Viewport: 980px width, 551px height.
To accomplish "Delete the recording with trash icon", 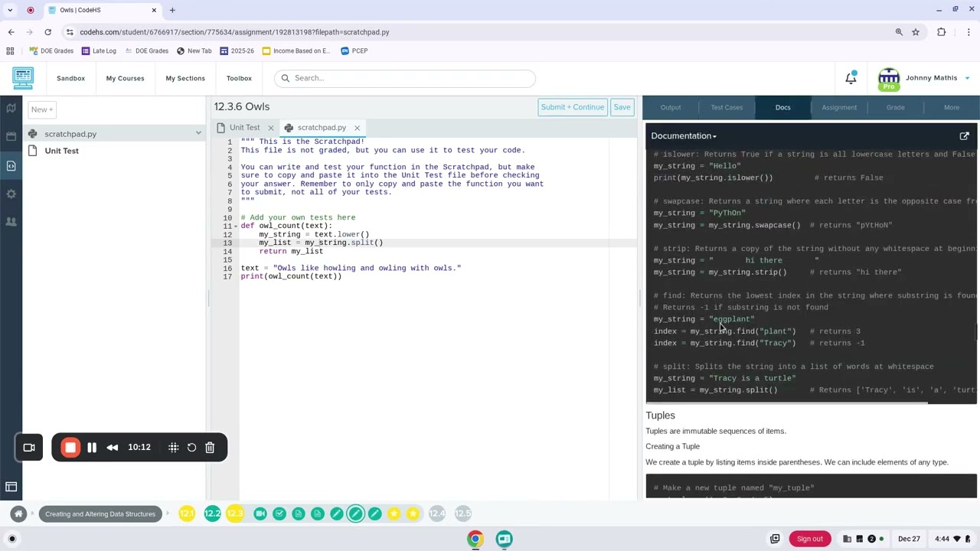I will 210,448.
